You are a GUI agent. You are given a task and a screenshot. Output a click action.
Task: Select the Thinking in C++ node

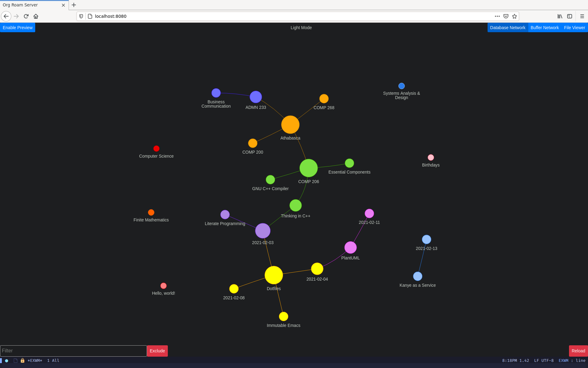pos(296,205)
